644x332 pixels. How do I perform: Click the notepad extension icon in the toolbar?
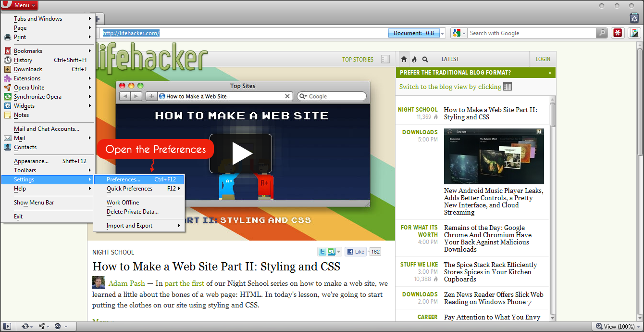634,33
